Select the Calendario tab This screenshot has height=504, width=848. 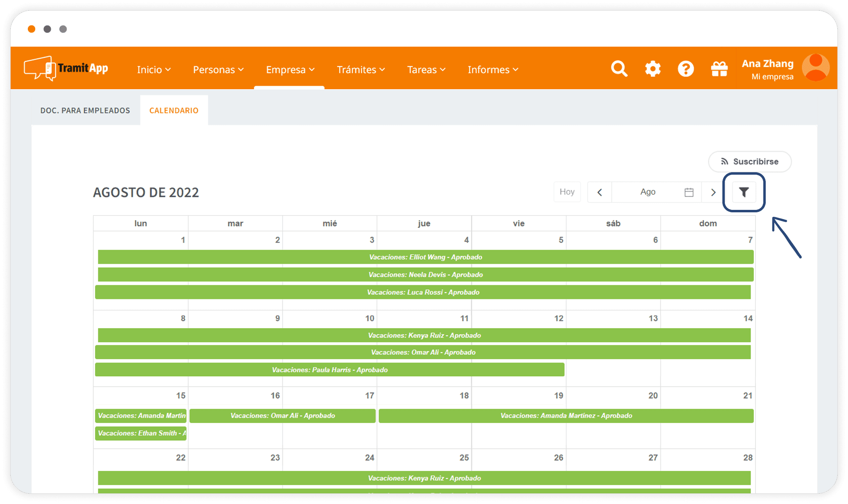[174, 110]
